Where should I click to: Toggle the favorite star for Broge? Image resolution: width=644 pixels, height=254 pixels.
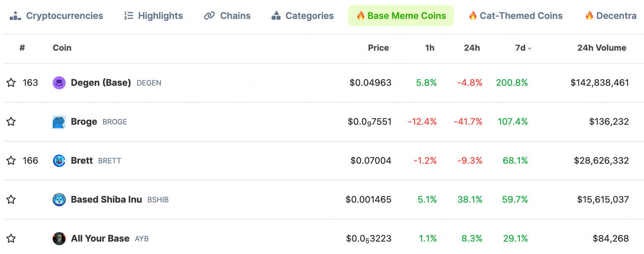coord(11,122)
